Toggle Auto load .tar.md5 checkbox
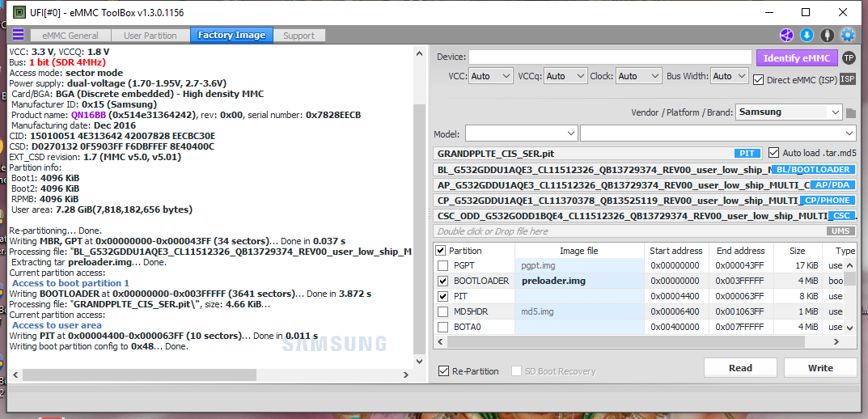 pyautogui.click(x=774, y=152)
